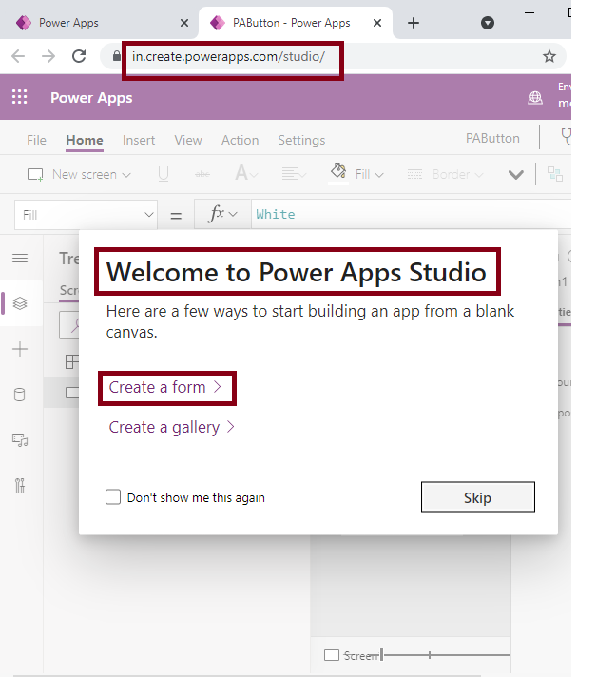Click the browser back arrow
This screenshot has width=616, height=677.
point(18,56)
